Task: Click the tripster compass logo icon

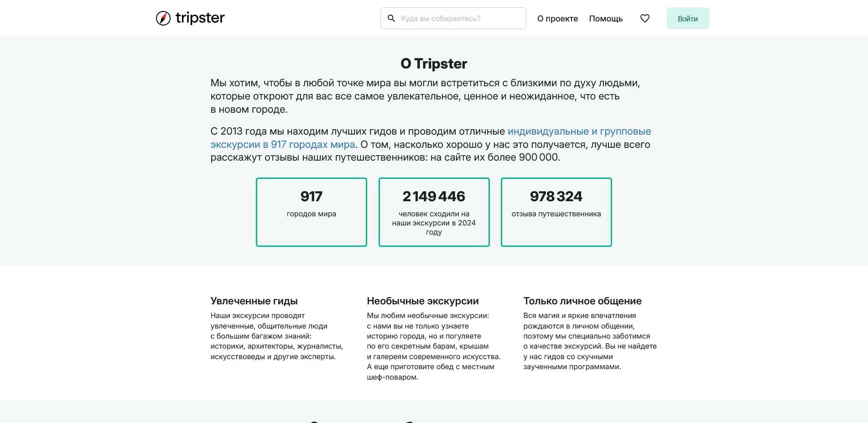Action: [163, 18]
